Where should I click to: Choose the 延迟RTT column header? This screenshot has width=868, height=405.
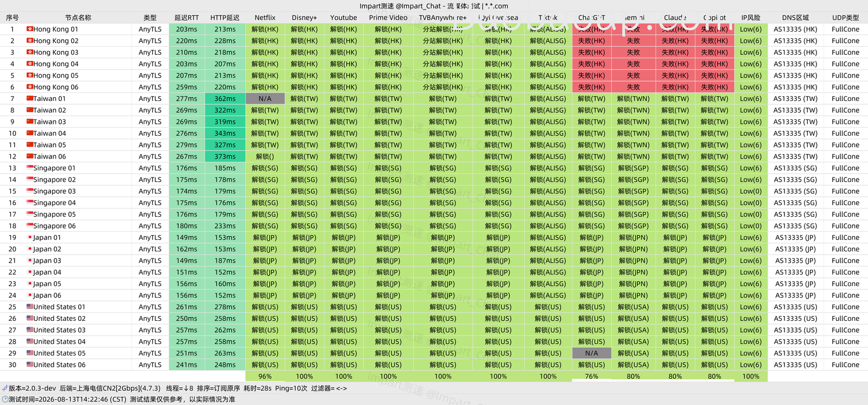[x=187, y=17]
